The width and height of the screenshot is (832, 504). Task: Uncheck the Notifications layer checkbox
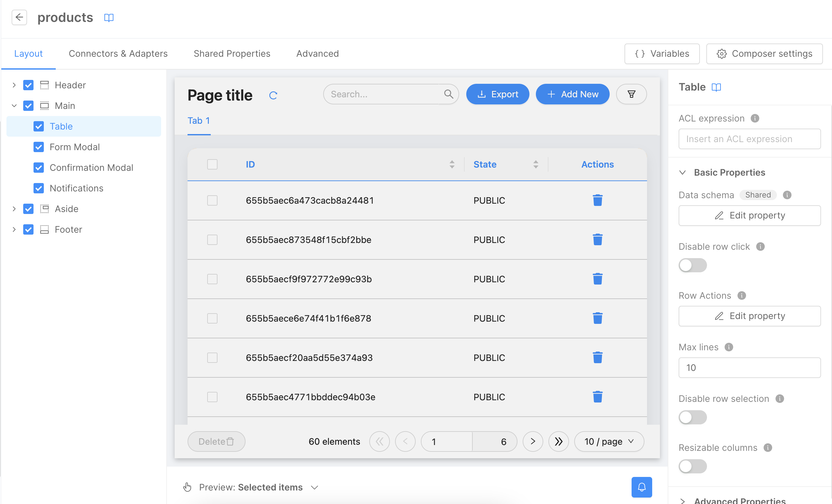click(x=38, y=188)
